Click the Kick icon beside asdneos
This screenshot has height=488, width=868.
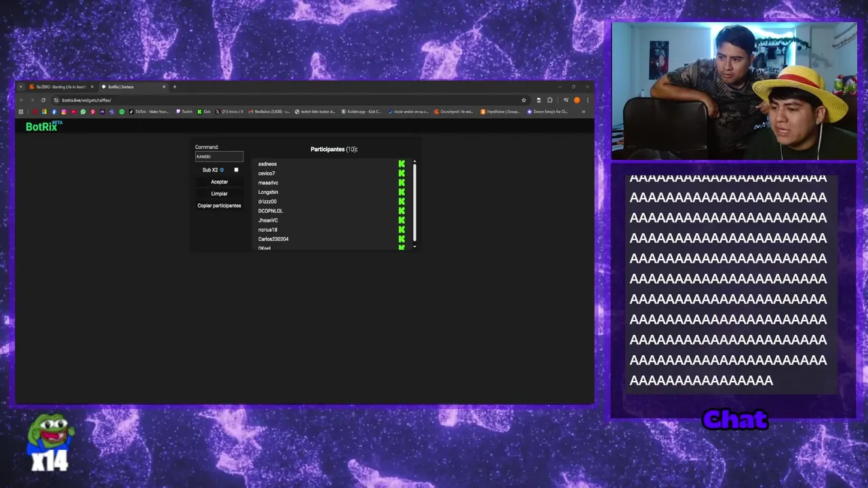tap(401, 164)
